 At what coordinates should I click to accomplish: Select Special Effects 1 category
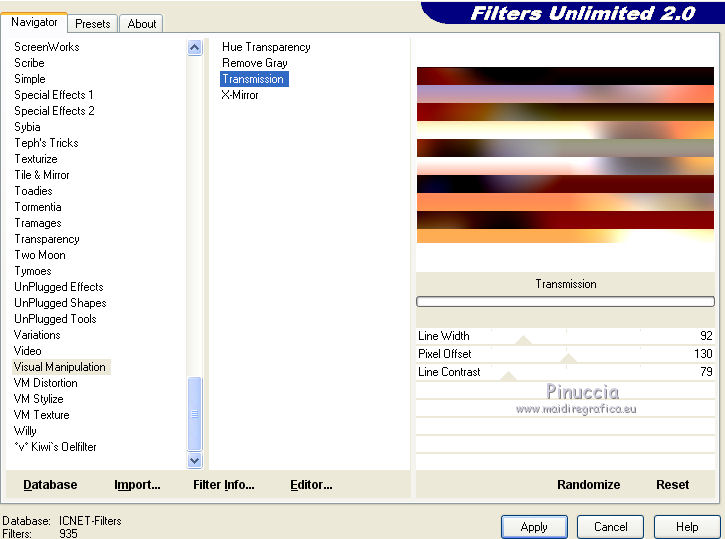pyautogui.click(x=54, y=95)
